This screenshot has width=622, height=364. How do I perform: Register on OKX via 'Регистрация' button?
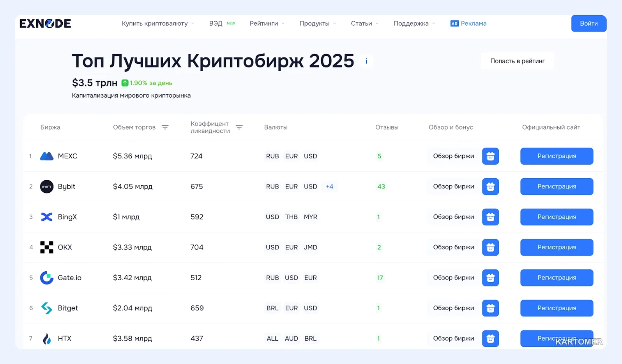557,247
